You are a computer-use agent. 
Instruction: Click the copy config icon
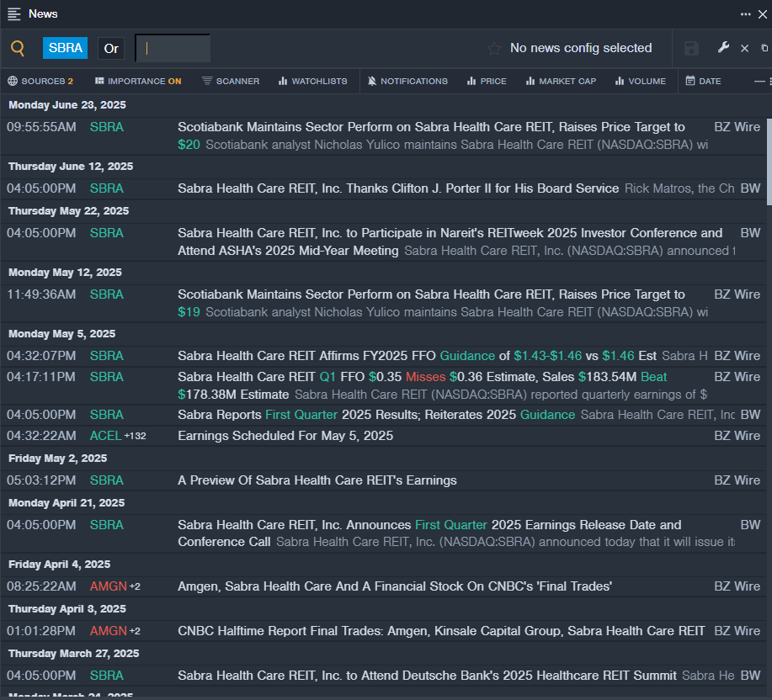(764, 48)
